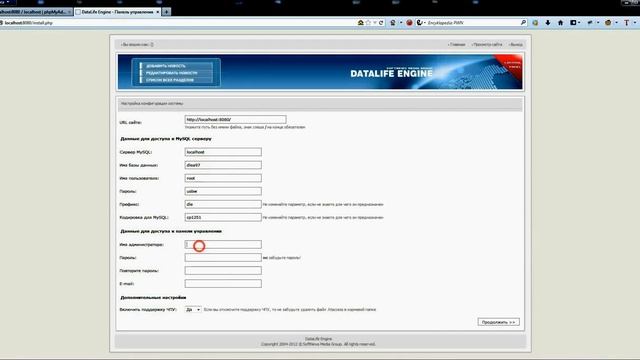
Task: Click the Имя пользователя field
Action: 223,178
